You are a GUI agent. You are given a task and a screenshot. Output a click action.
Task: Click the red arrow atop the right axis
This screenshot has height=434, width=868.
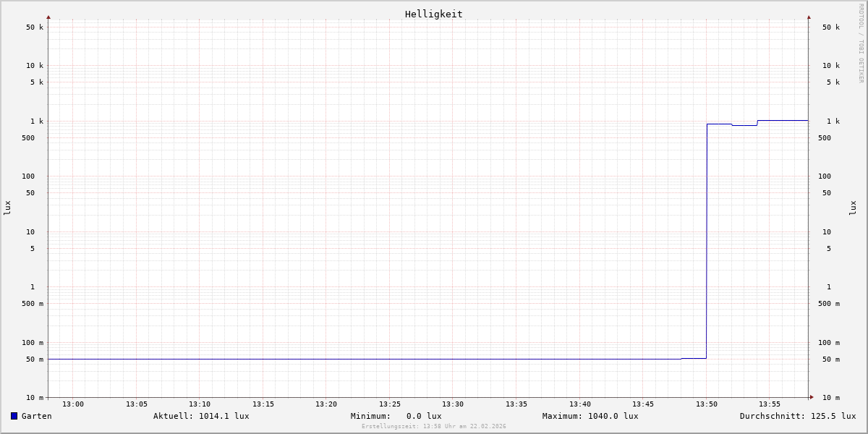pos(809,17)
